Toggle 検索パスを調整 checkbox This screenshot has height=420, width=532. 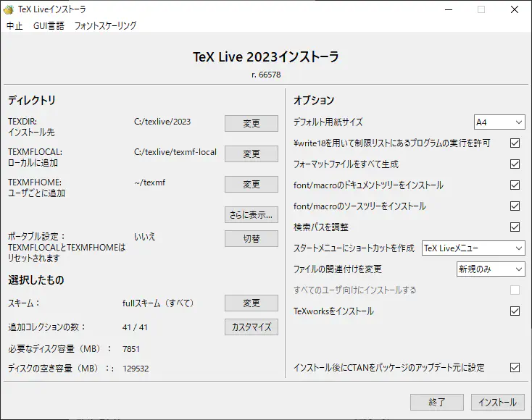point(515,227)
